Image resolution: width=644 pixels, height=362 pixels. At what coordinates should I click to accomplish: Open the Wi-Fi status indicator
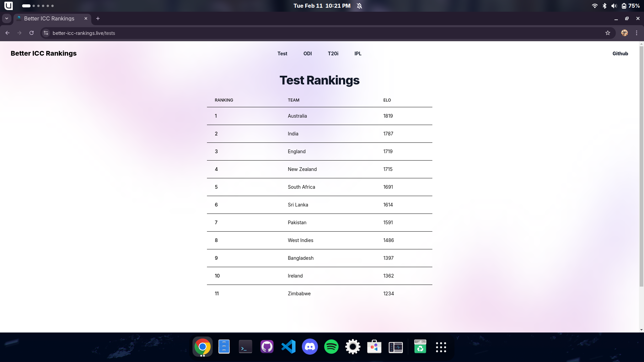tap(595, 6)
